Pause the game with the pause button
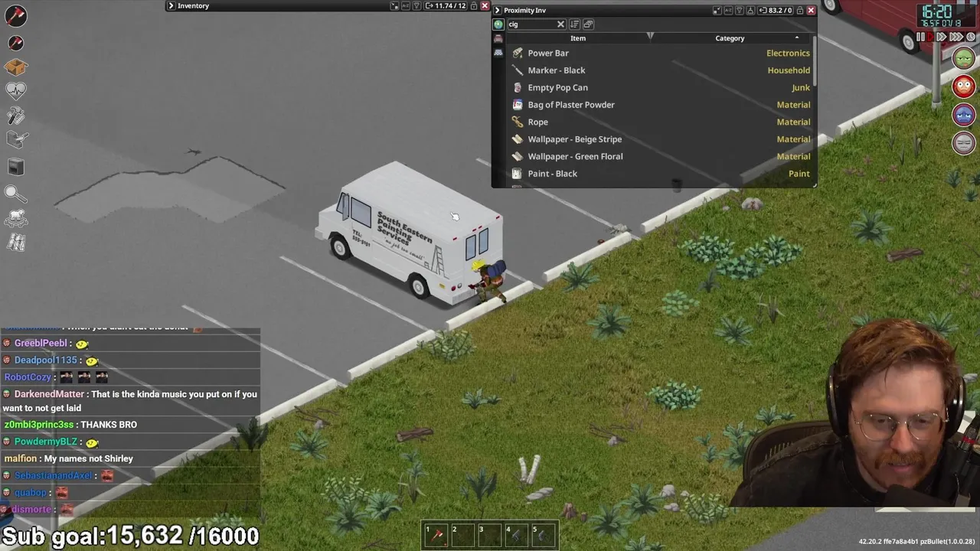The image size is (980, 551). click(x=921, y=37)
